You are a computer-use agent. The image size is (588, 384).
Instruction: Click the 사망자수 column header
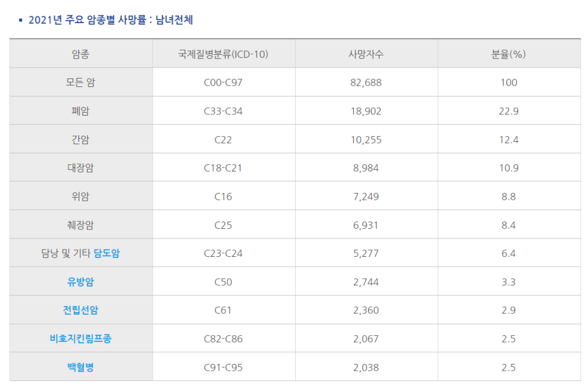tap(366, 54)
